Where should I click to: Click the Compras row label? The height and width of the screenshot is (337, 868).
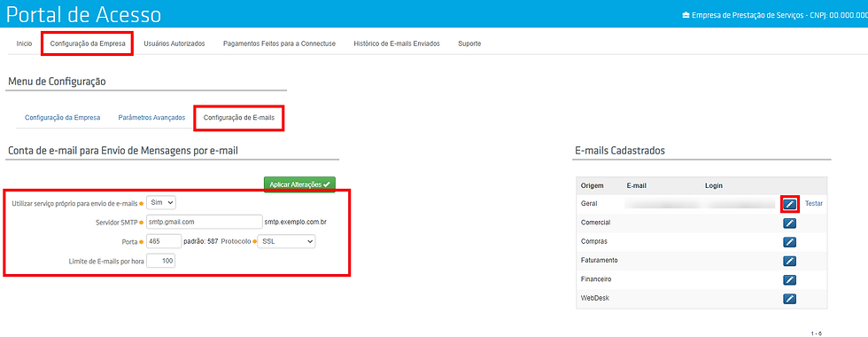click(593, 241)
